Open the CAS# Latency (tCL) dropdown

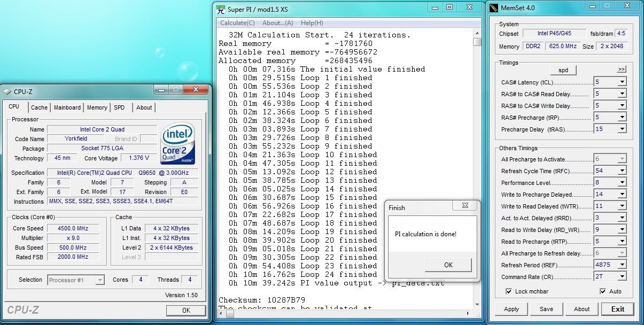(x=622, y=82)
